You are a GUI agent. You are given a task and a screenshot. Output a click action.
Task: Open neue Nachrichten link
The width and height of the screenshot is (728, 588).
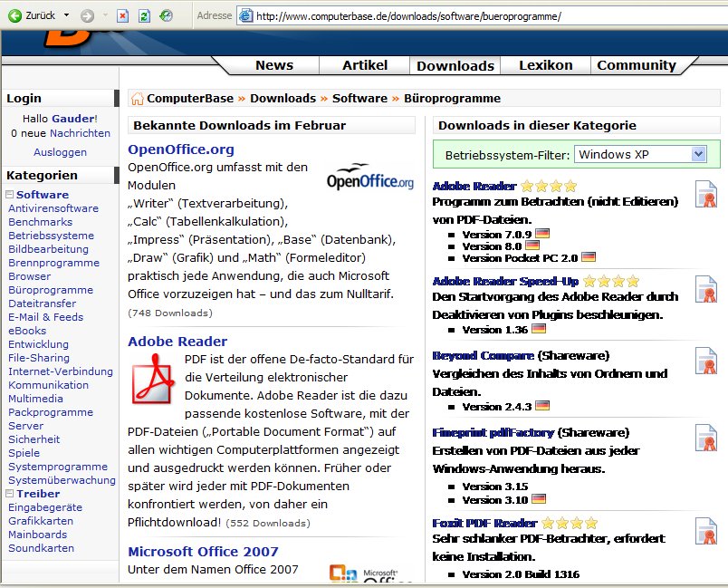pos(80,133)
